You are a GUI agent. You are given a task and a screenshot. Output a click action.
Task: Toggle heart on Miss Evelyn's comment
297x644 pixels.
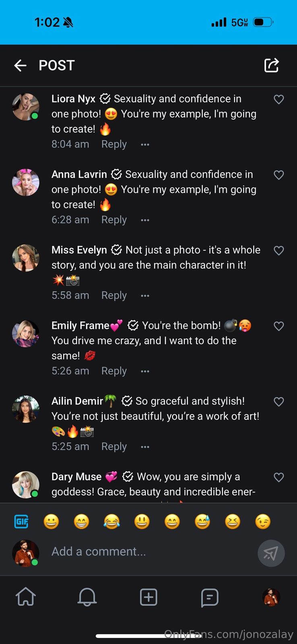pos(279,250)
